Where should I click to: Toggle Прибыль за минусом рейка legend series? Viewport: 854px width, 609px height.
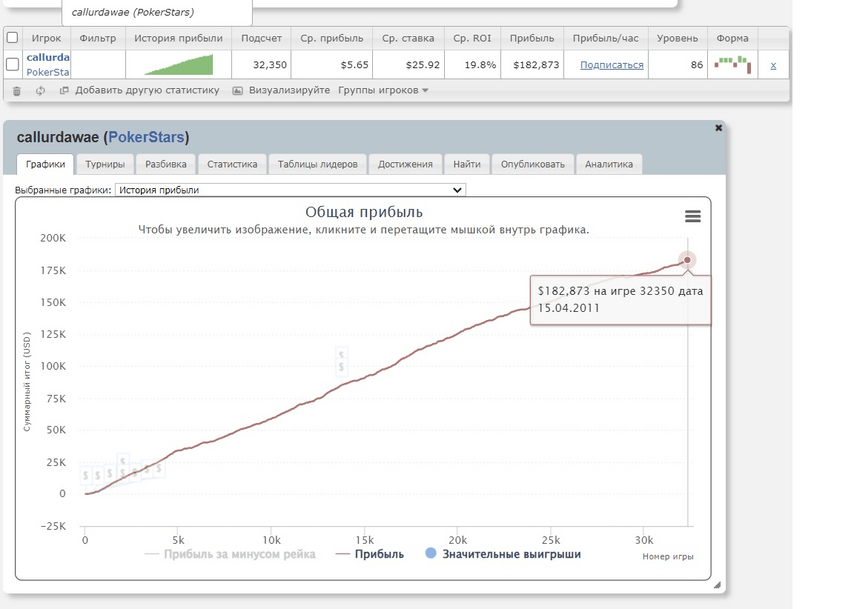pos(230,554)
